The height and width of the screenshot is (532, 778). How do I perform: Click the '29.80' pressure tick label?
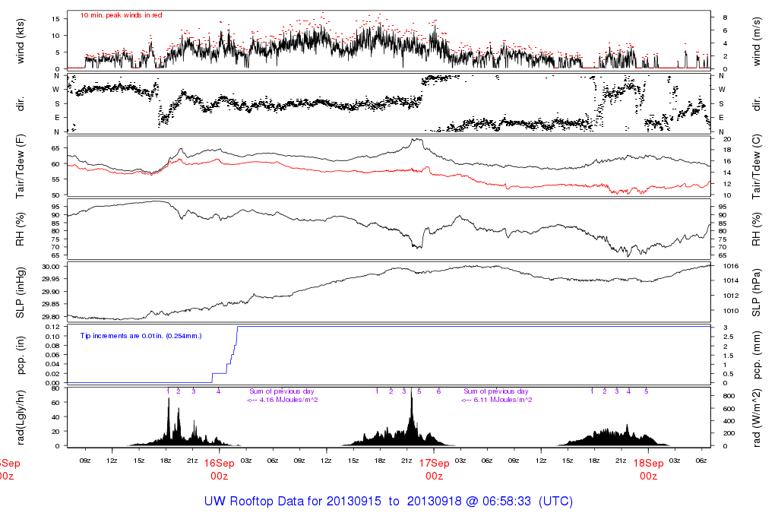[x=52, y=317]
